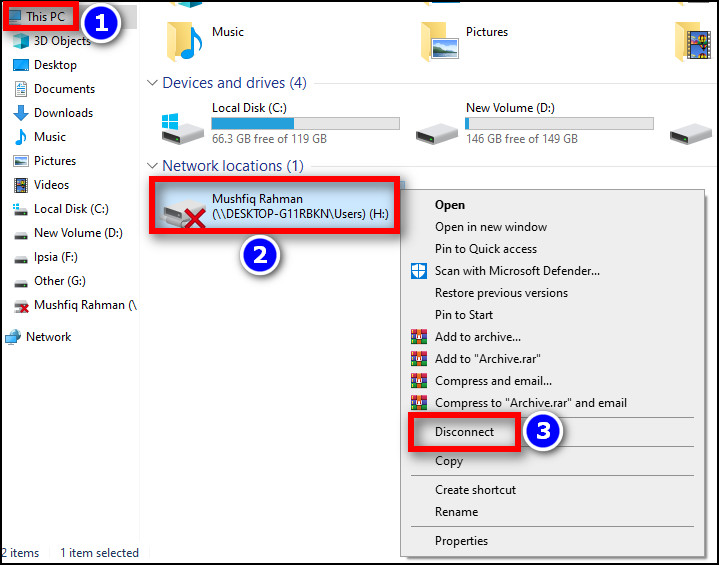Screen dimensions: 719x565
Task: Click the Local Disk (C:) drive icon
Action: 183,125
